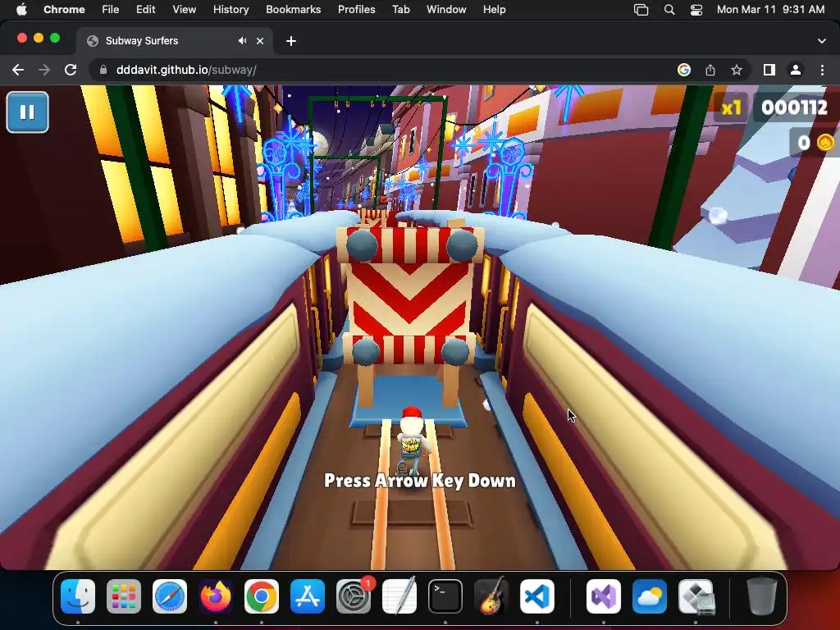The height and width of the screenshot is (630, 840).
Task: Open TextEdit from the Dock
Action: tap(399, 596)
